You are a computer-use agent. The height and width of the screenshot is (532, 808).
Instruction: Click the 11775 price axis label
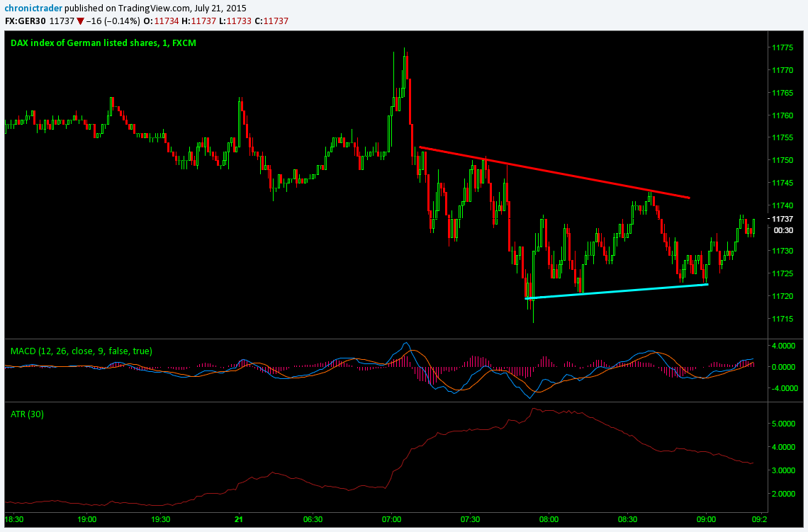(x=782, y=47)
